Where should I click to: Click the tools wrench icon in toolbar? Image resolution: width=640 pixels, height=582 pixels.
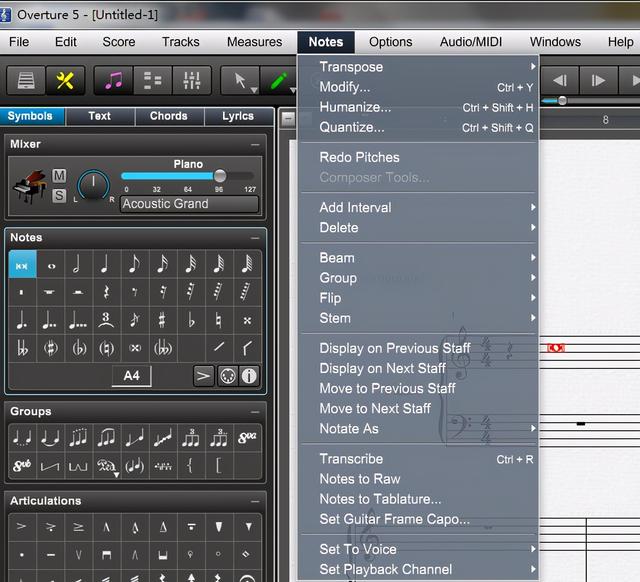(65, 80)
